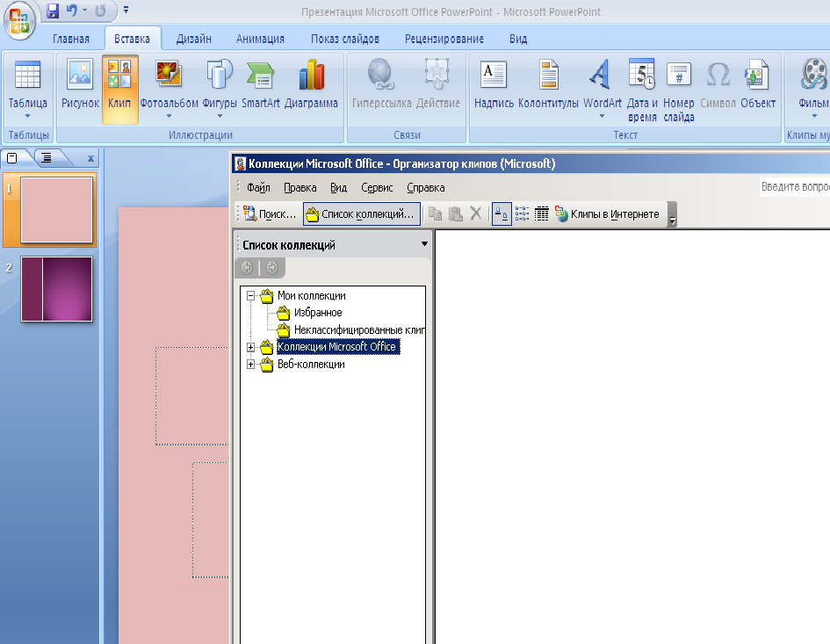Image resolution: width=830 pixels, height=644 pixels.
Task: Switch to list view in Clip Organizer
Action: (522, 214)
